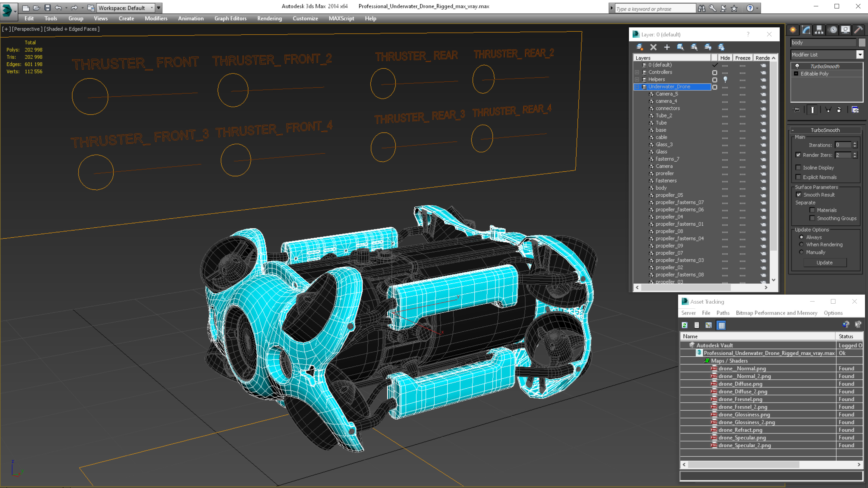The image size is (868, 488).
Task: Click the Status column header in Asset Tracking
Action: click(x=849, y=336)
